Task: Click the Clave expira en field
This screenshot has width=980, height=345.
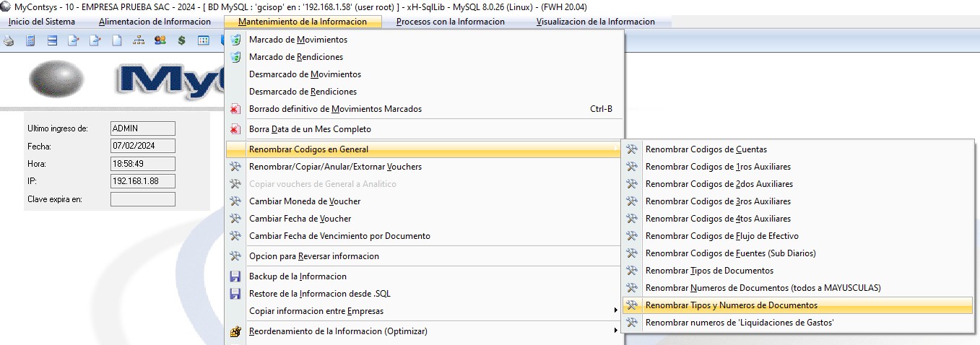Action: coord(143,198)
